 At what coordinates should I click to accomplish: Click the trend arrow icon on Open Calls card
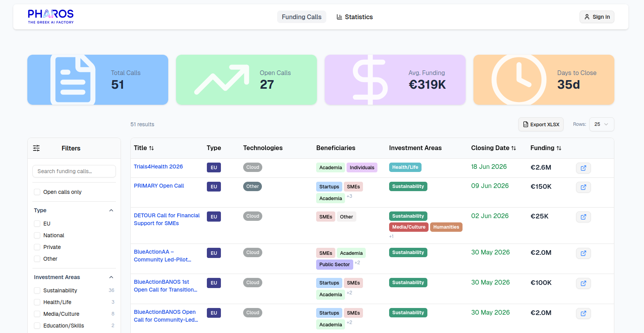pos(222,80)
